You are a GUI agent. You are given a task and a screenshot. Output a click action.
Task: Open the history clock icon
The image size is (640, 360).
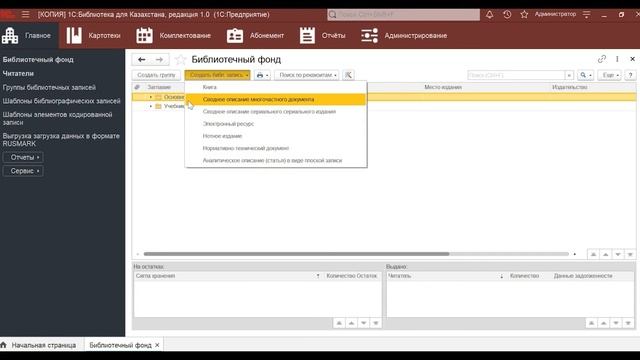tap(507, 14)
